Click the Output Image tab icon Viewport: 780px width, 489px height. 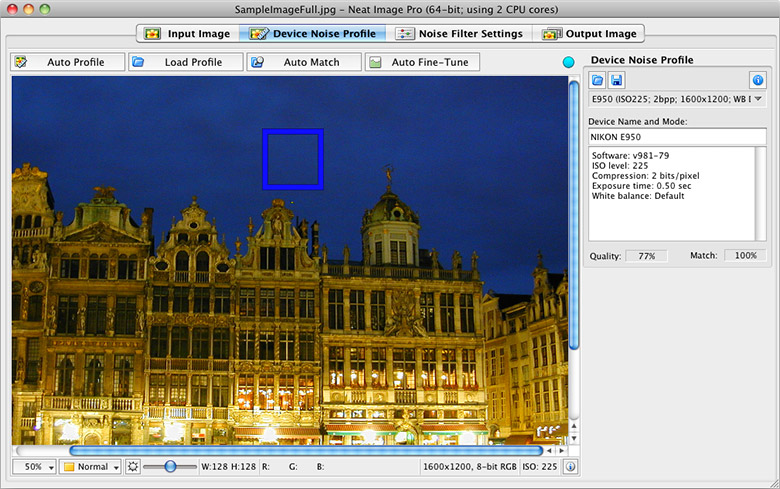pos(552,34)
